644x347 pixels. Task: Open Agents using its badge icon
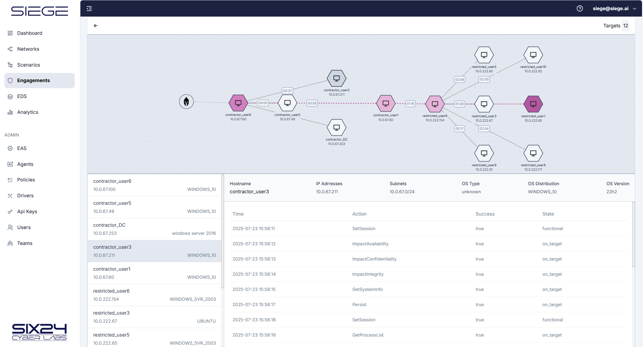[x=10, y=164]
